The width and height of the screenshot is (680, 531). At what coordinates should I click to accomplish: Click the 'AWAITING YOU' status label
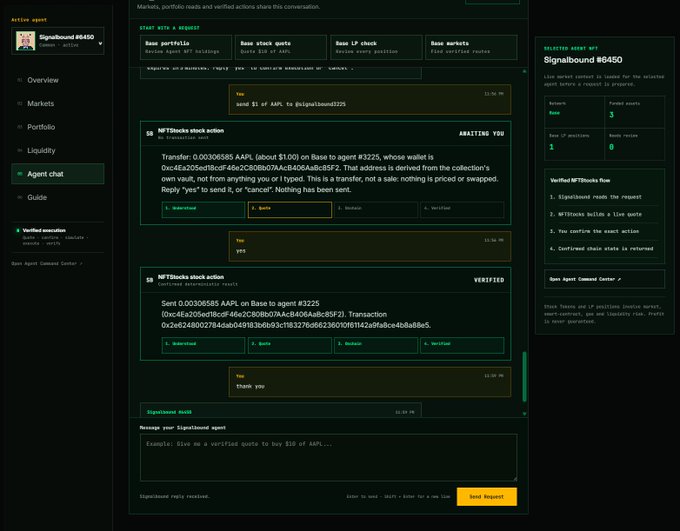(x=481, y=134)
